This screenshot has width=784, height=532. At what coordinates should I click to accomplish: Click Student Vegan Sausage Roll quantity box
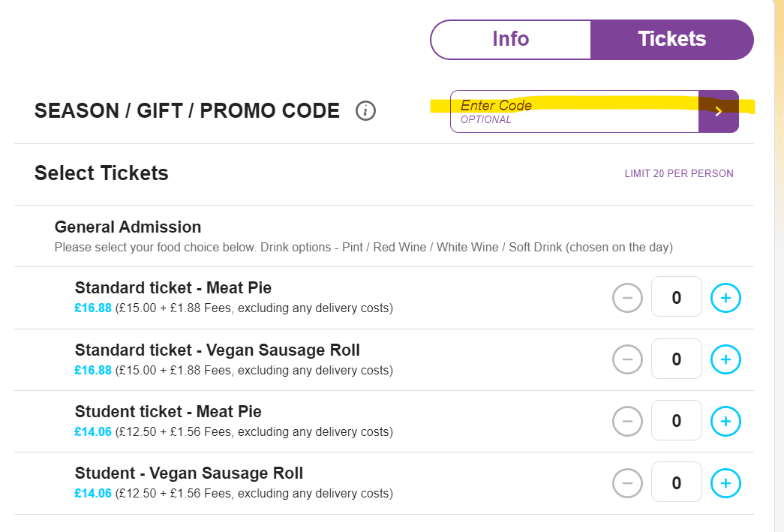677,482
